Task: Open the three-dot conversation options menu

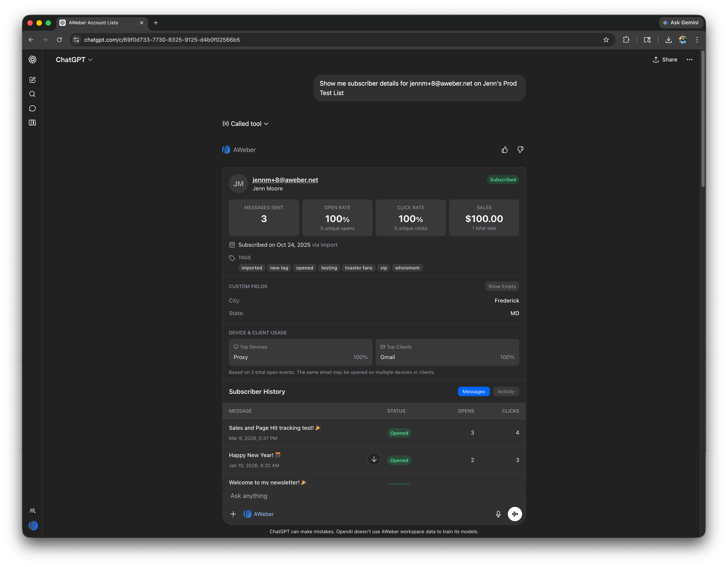Action: pyautogui.click(x=689, y=60)
